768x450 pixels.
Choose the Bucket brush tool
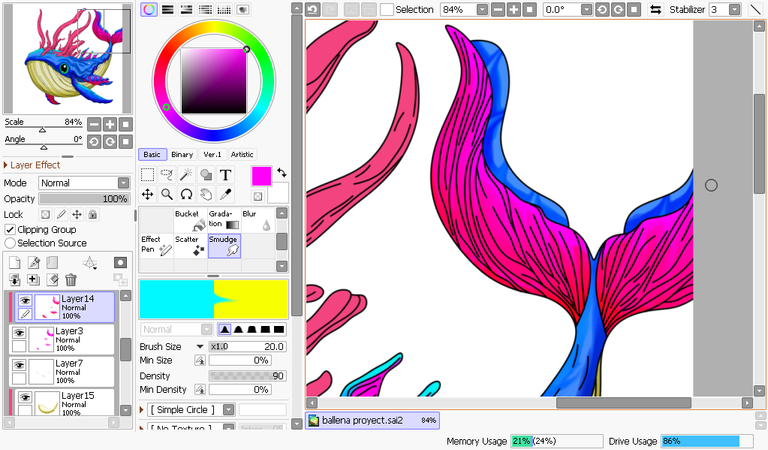[190, 220]
